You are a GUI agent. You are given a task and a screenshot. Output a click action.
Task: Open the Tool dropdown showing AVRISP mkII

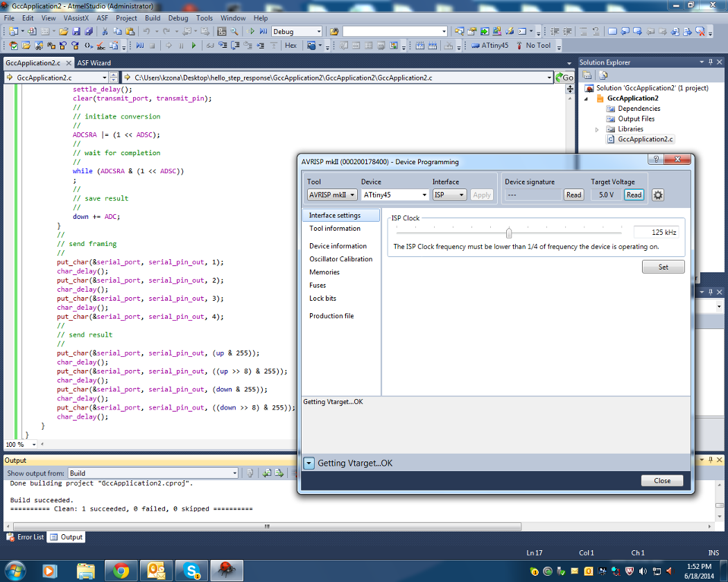coord(332,195)
